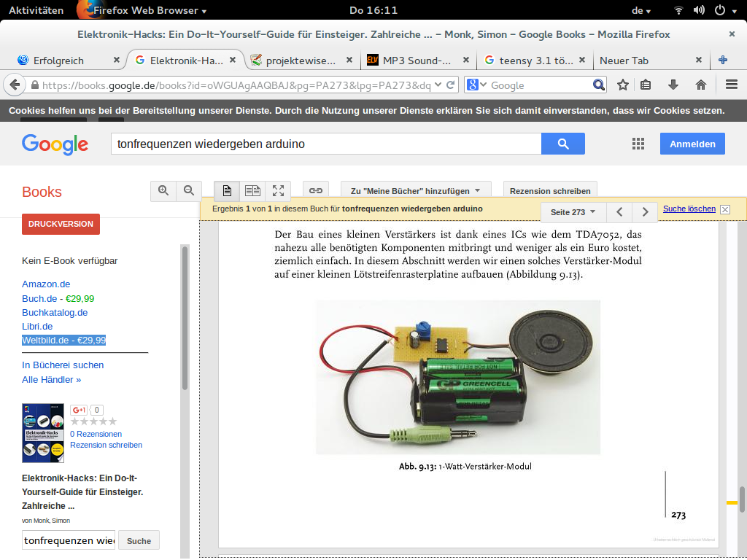Open the de keyboard layout menu
Image resolution: width=747 pixels, height=560 pixels.
[640, 10]
